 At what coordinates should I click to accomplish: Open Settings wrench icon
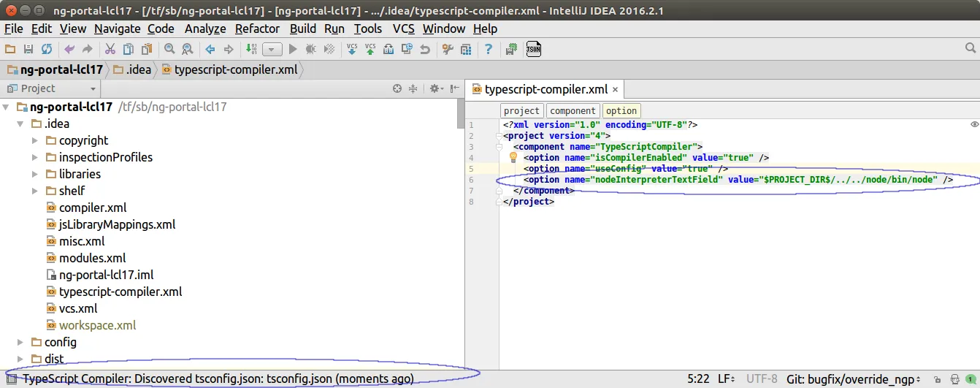448,49
